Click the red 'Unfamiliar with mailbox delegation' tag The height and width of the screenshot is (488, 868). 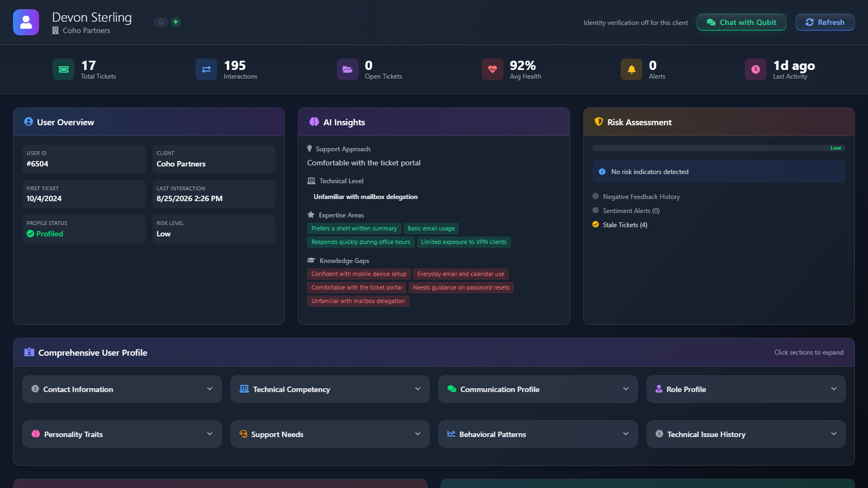tap(358, 301)
